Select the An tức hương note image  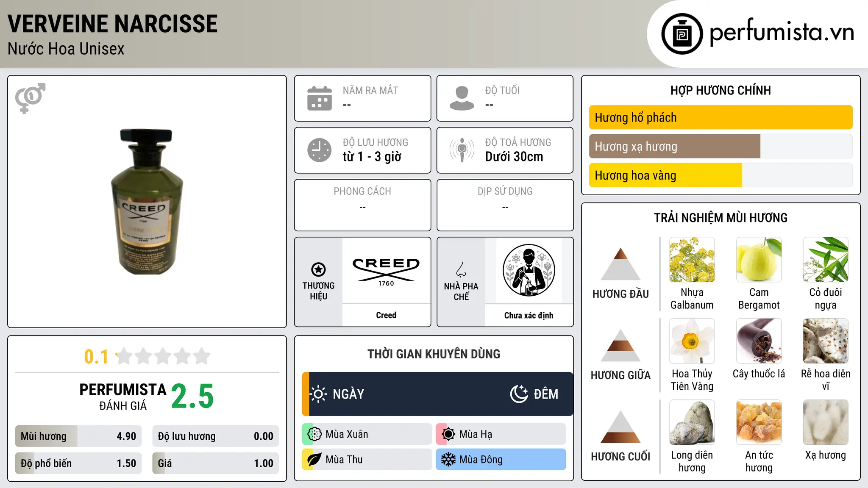point(759,422)
